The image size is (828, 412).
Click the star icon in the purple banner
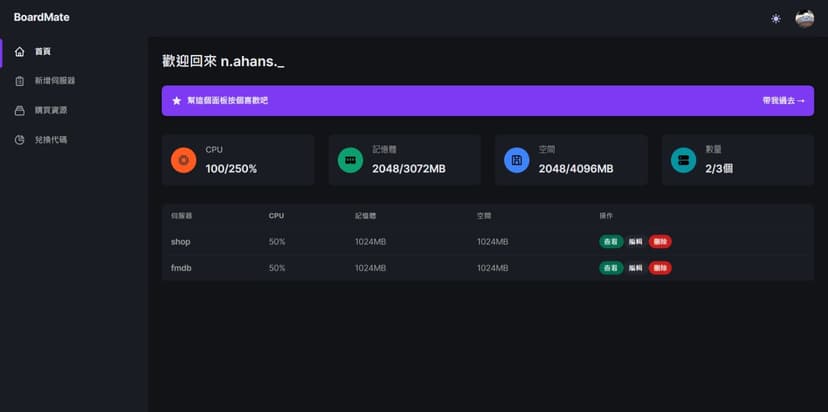[177, 101]
